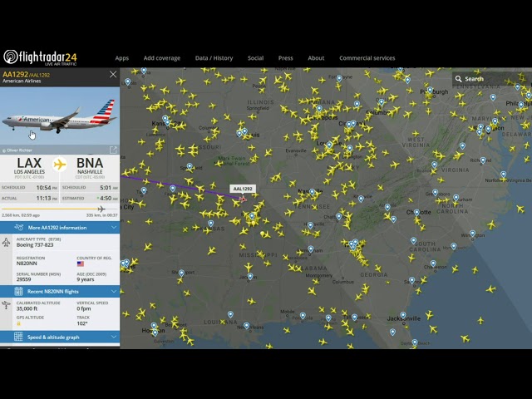The image size is (532, 399).
Task: Click the Richmond airport pin
Action: 483,160
